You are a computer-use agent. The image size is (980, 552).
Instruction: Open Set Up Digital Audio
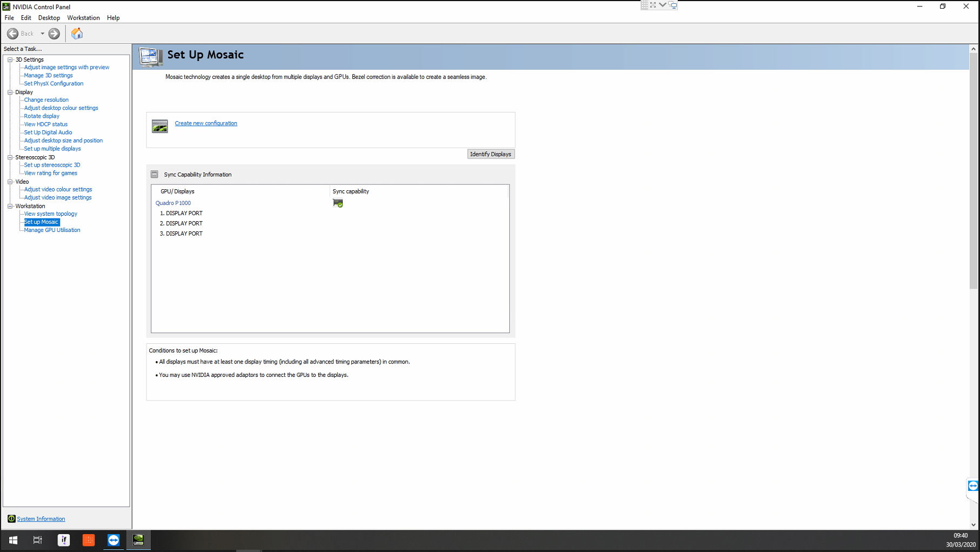tap(48, 132)
